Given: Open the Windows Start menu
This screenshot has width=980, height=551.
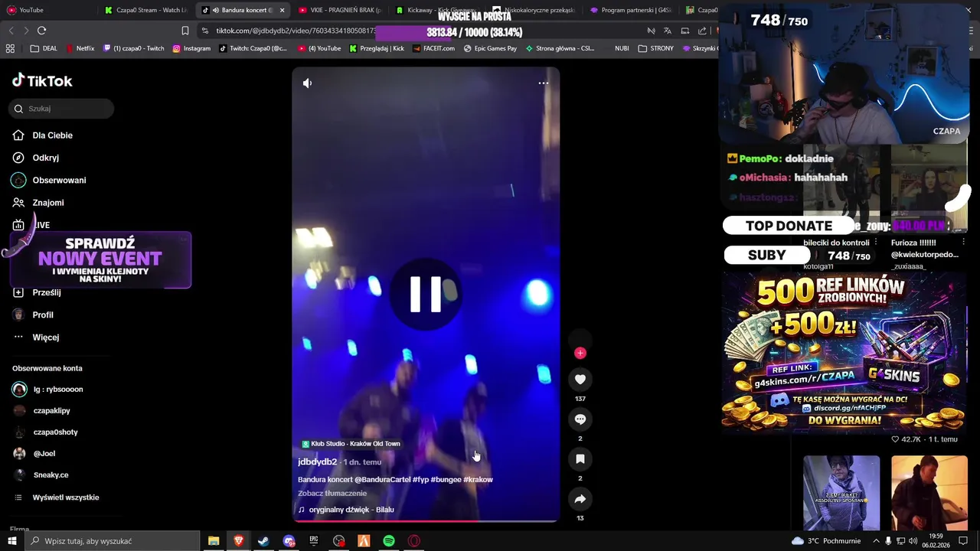Looking at the screenshot, I should click(x=12, y=541).
